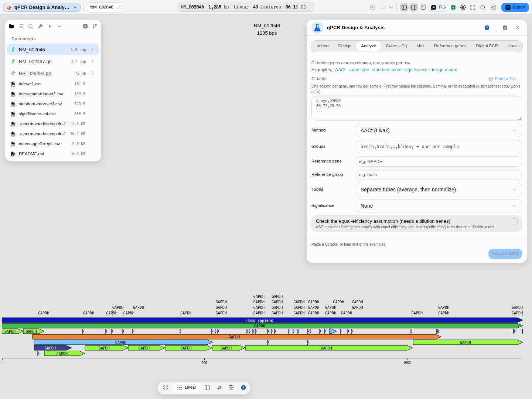Open the Tubes dropdown

[439, 190]
